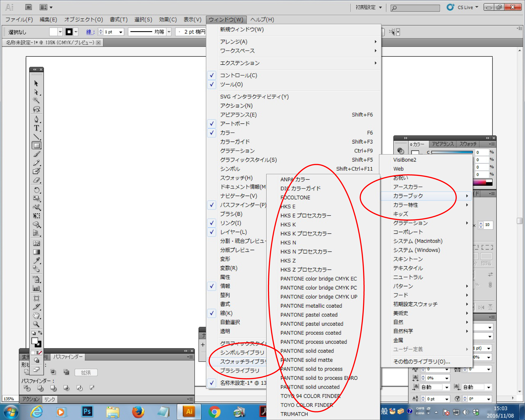
Task: Select the Artboard tool
Action: (x=36, y=298)
